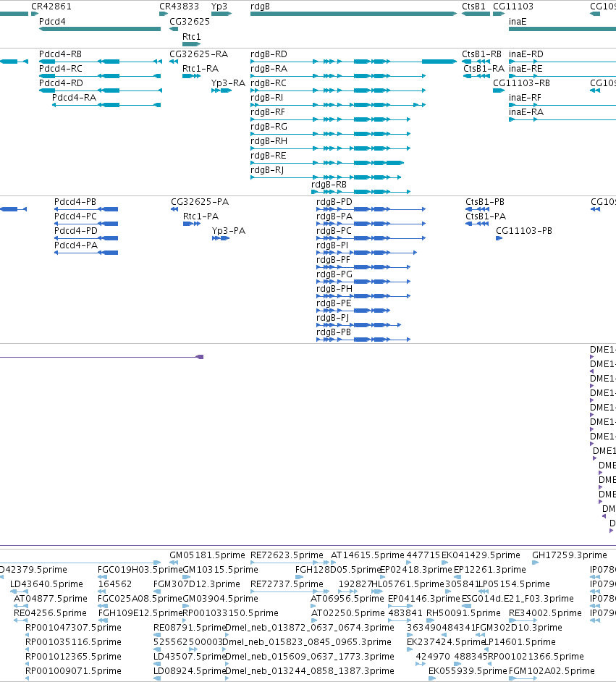Open the AT06956.5prime EST label
The width and height of the screenshot is (616, 682).
[x=347, y=599]
